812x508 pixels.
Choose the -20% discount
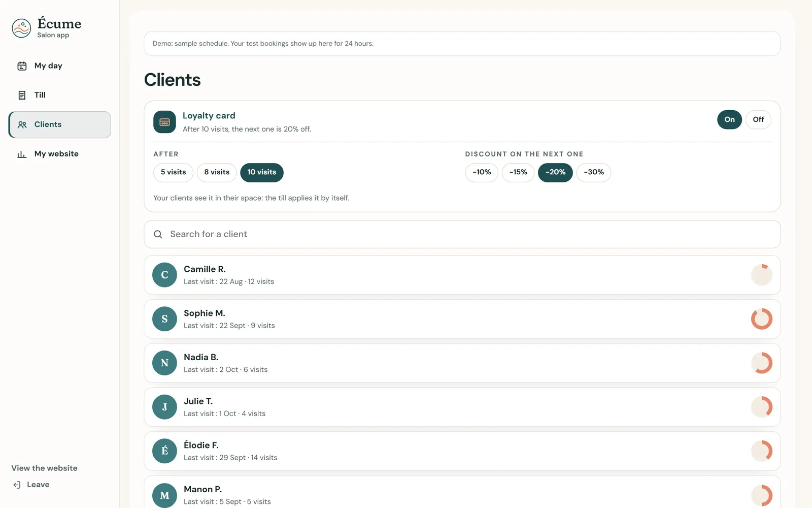click(x=555, y=173)
